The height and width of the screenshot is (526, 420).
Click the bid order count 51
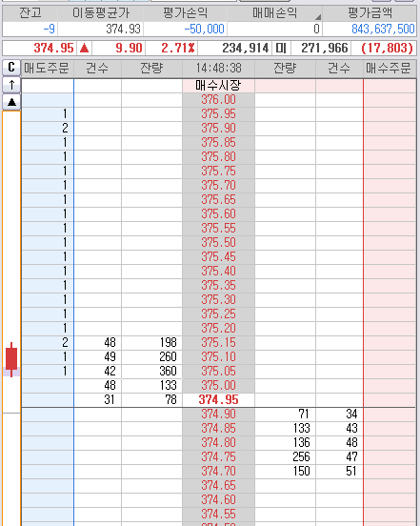tap(351, 471)
